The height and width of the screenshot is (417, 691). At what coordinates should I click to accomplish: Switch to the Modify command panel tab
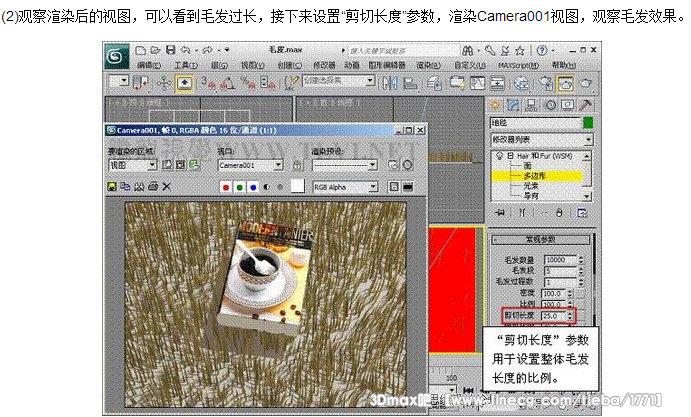click(x=513, y=105)
